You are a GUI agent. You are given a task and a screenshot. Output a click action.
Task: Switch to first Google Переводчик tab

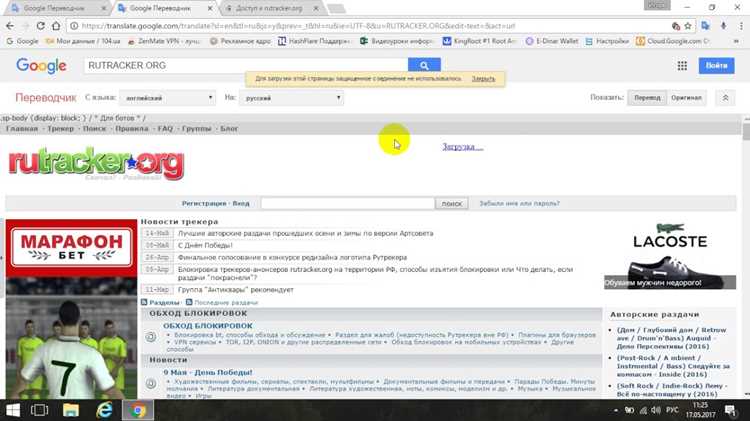point(54,8)
